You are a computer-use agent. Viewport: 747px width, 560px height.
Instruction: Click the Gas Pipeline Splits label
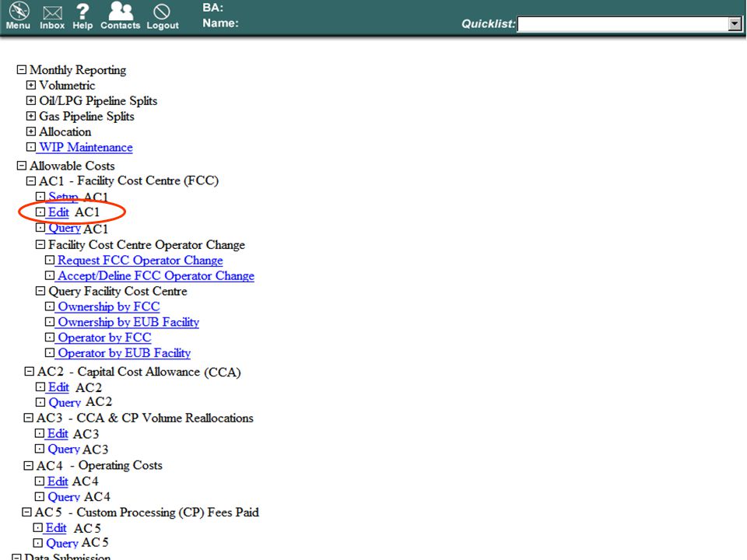pos(86,116)
